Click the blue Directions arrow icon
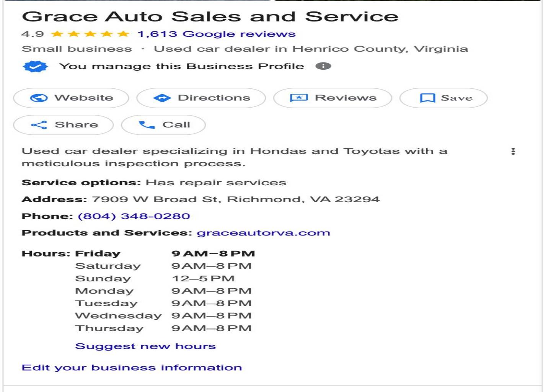 point(162,98)
